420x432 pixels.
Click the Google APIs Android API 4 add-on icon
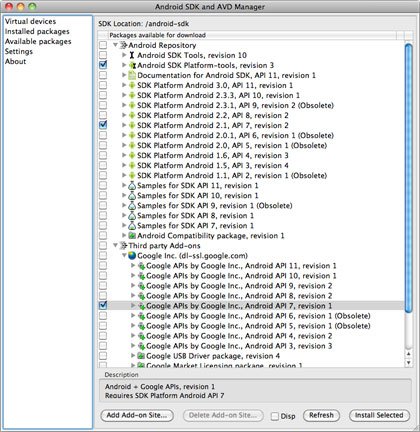(141, 336)
